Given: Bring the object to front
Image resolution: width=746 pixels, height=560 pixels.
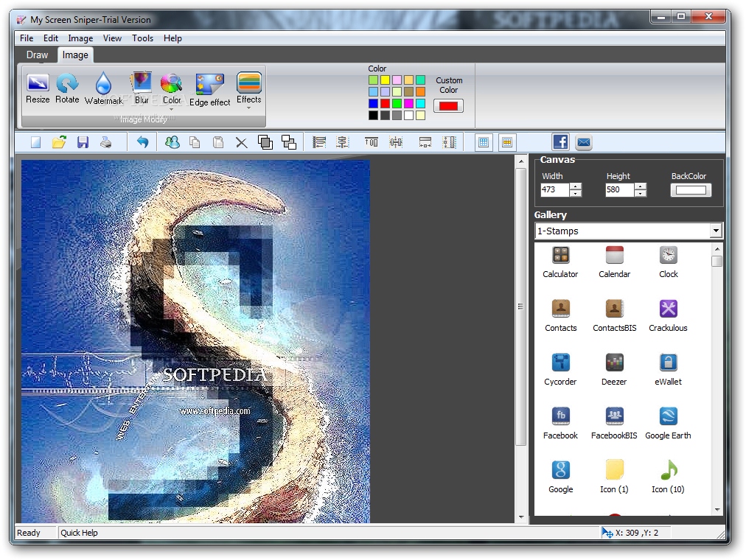Looking at the screenshot, I should pyautogui.click(x=265, y=142).
